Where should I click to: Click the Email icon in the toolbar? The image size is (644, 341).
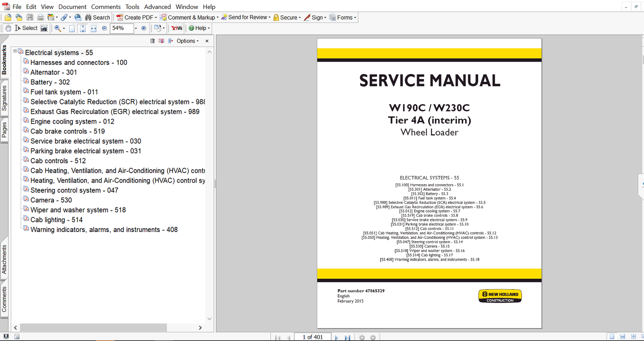tap(78, 17)
